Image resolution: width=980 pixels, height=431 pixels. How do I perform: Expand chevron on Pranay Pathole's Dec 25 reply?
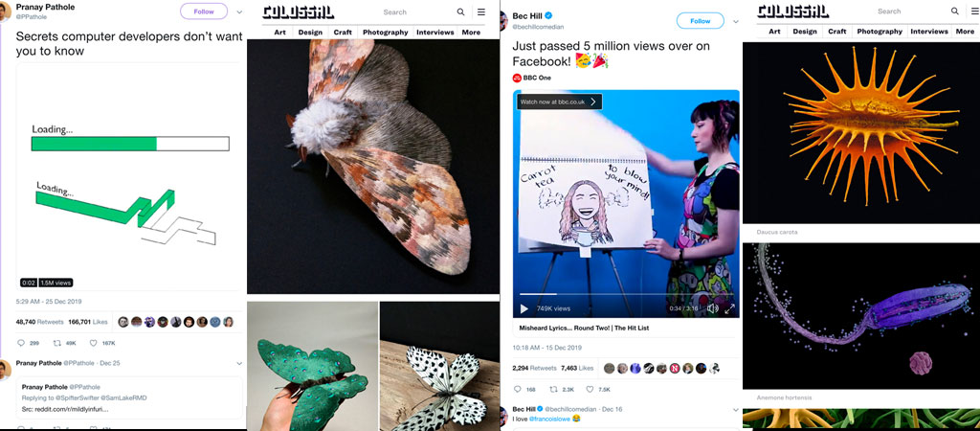click(x=239, y=364)
